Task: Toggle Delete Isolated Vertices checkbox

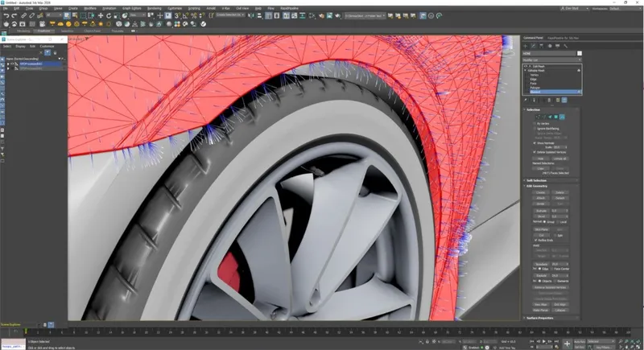Action: 536,150
